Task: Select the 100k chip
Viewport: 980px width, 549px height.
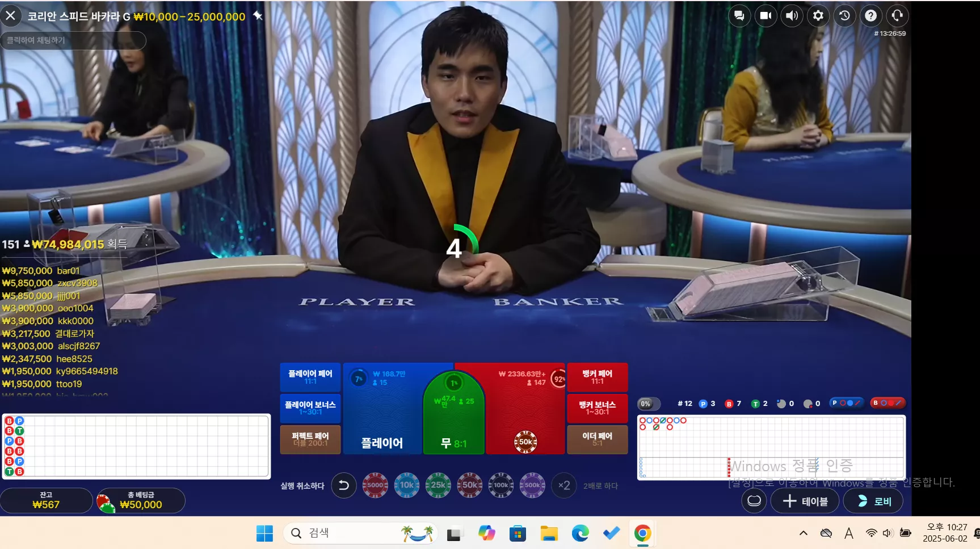Action: tap(501, 485)
